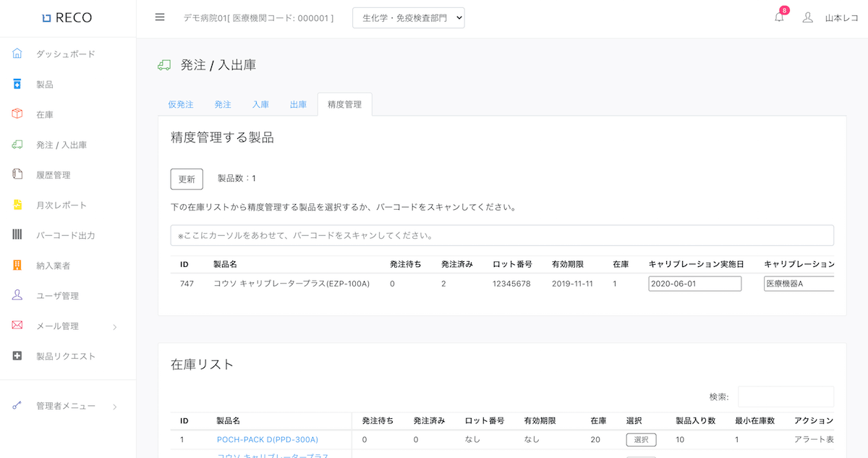Click the 納入業者 supplier building icon
868x458 pixels.
17,266
